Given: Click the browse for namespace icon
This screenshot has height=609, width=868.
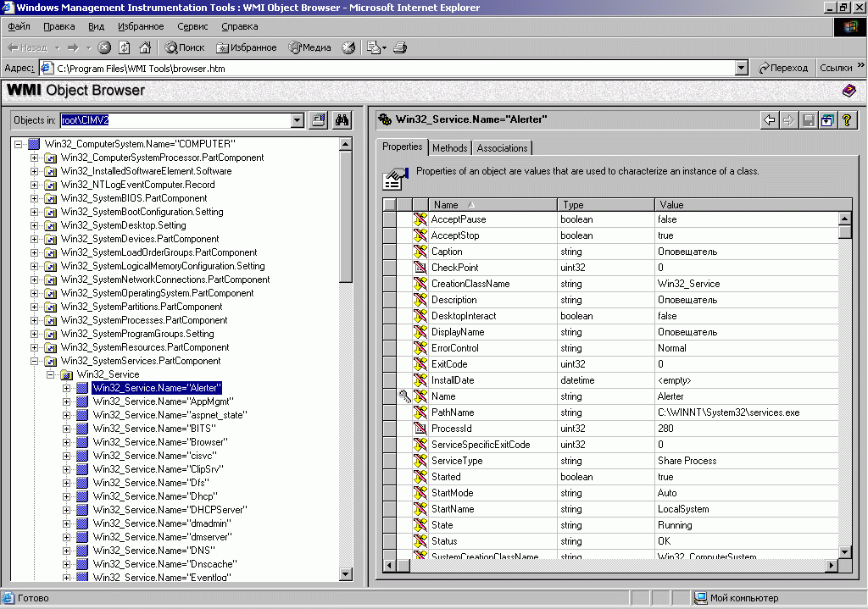Looking at the screenshot, I should (319, 120).
